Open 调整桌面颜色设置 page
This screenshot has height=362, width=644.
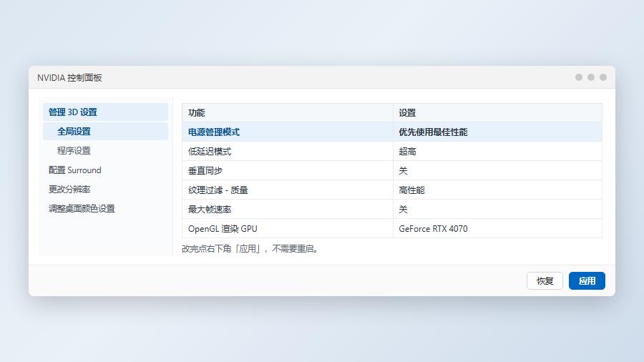pyautogui.click(x=106, y=208)
